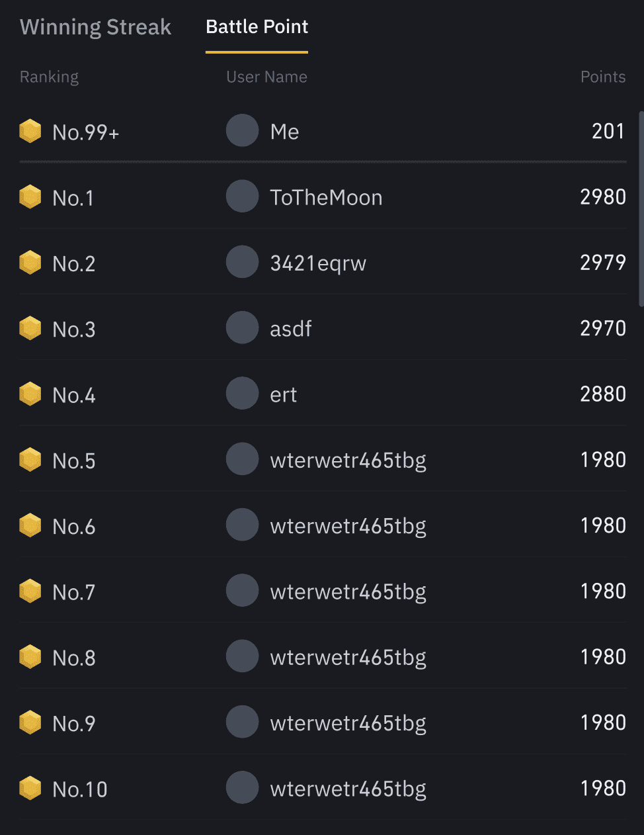
Task: Click the 2880 points for ert
Action: [x=603, y=394]
